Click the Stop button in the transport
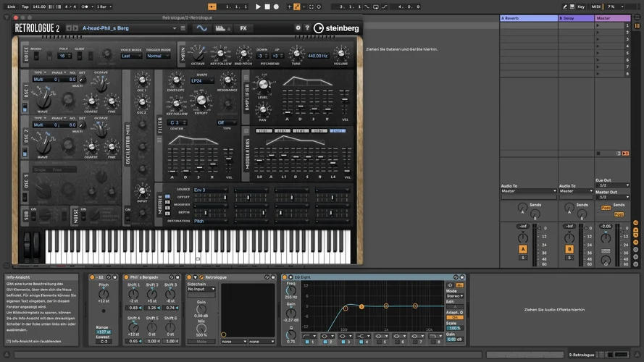Viewport: 644px width, 362px height. [267, 7]
